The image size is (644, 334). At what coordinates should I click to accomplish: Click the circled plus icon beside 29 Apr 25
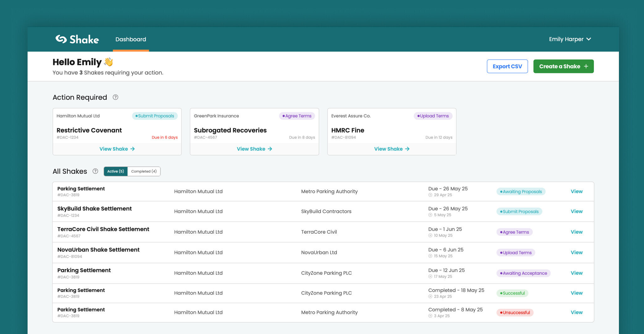(430, 195)
